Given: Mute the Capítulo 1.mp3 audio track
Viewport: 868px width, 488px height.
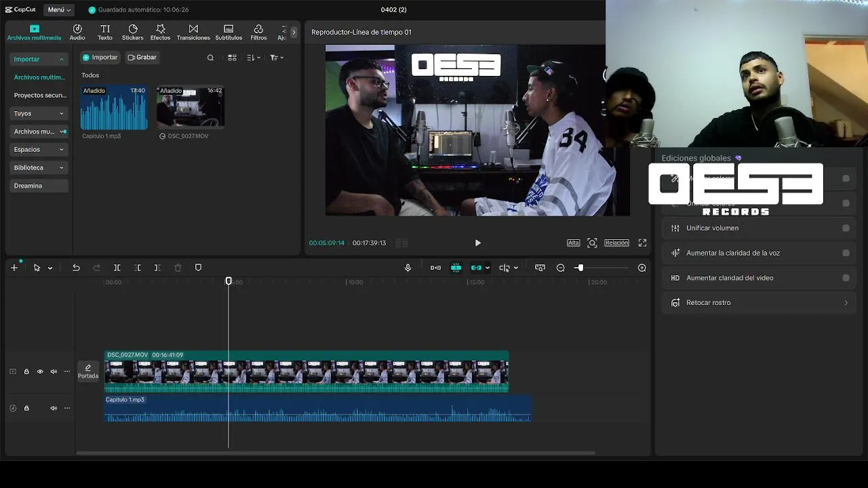Looking at the screenshot, I should (x=54, y=408).
